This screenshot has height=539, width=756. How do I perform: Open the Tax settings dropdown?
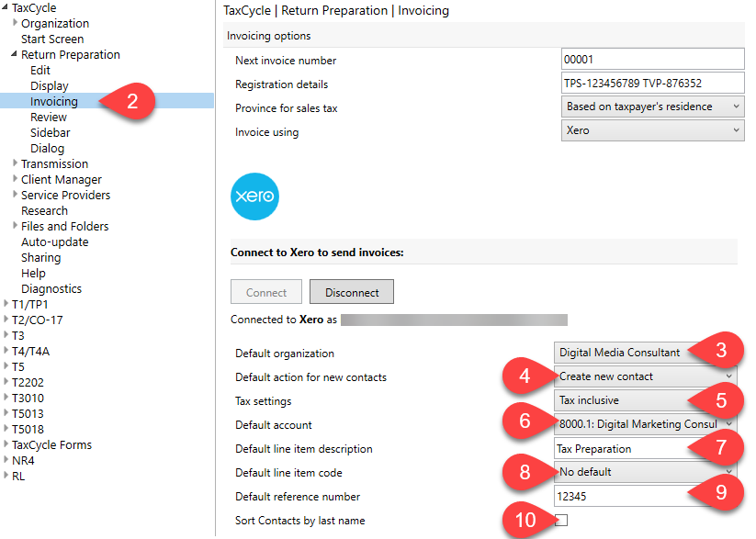coord(645,400)
